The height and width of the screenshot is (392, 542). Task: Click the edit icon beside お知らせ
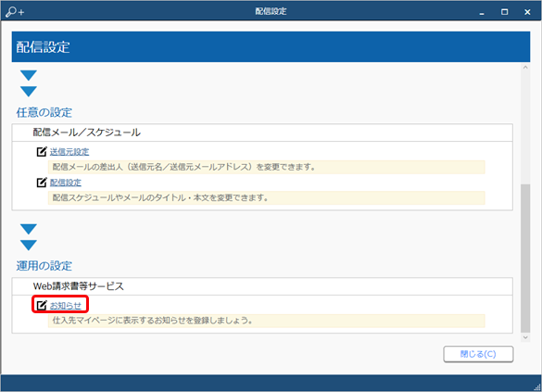[42, 305]
